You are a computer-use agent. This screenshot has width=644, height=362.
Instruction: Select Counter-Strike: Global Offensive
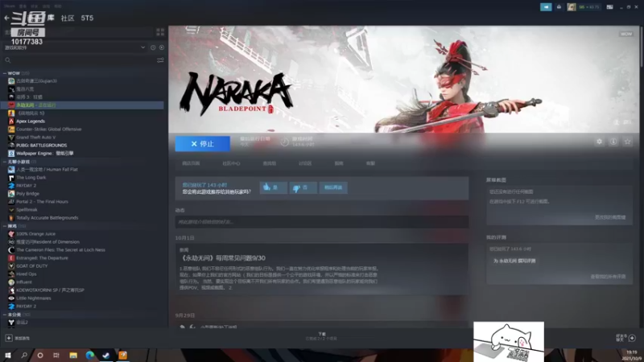(48, 130)
